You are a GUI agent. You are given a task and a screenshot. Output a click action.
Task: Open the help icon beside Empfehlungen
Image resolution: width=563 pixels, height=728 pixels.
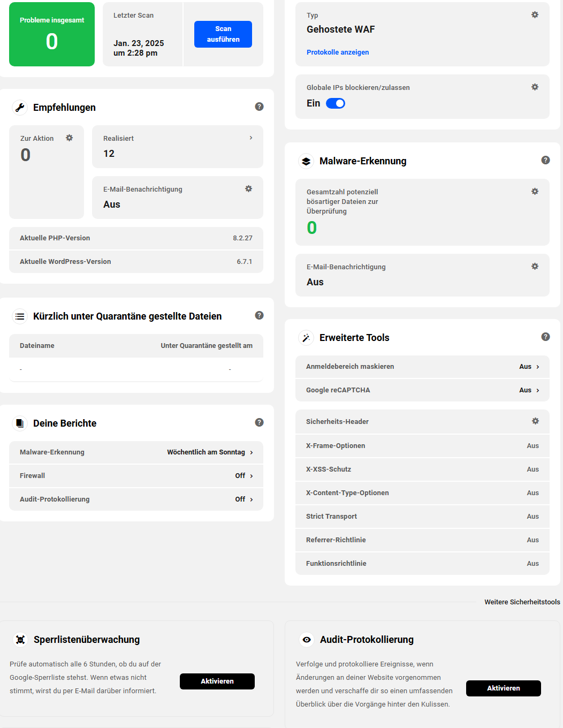260,107
